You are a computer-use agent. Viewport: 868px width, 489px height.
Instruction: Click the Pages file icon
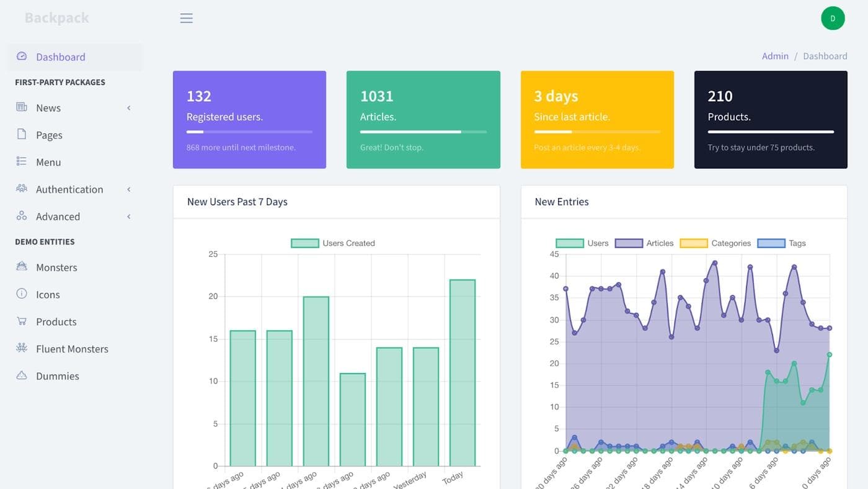22,134
